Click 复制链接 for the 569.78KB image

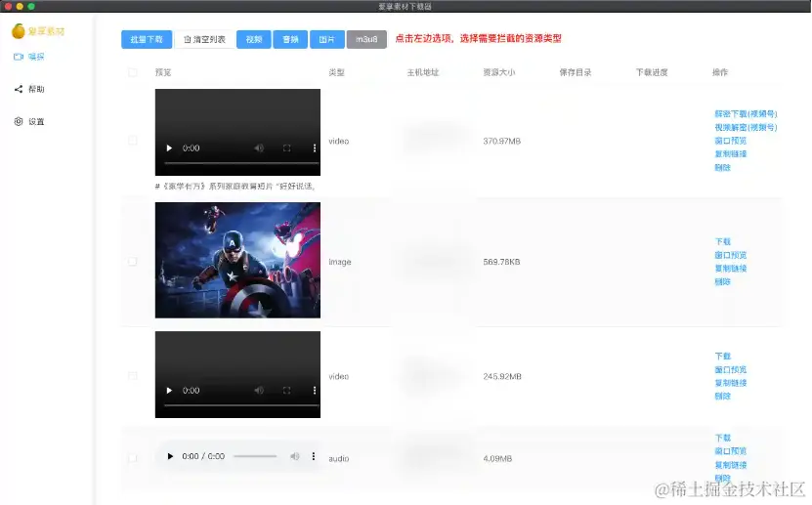click(x=731, y=269)
